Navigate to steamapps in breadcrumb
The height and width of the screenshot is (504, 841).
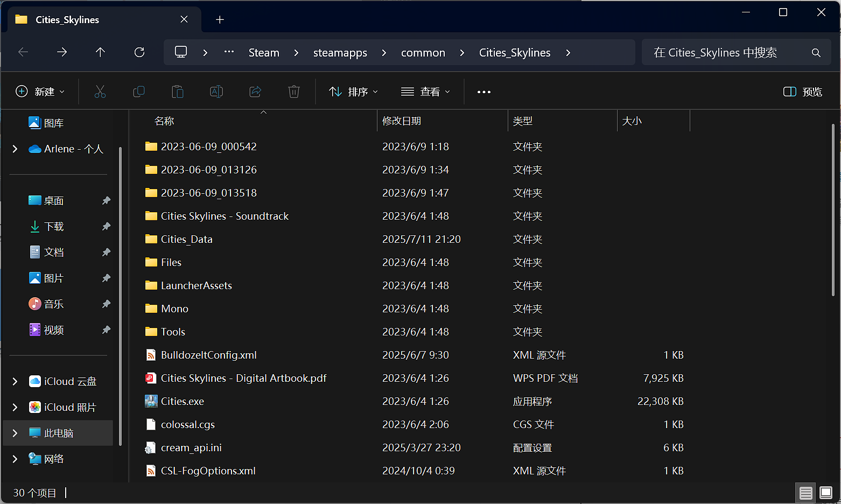[340, 53]
